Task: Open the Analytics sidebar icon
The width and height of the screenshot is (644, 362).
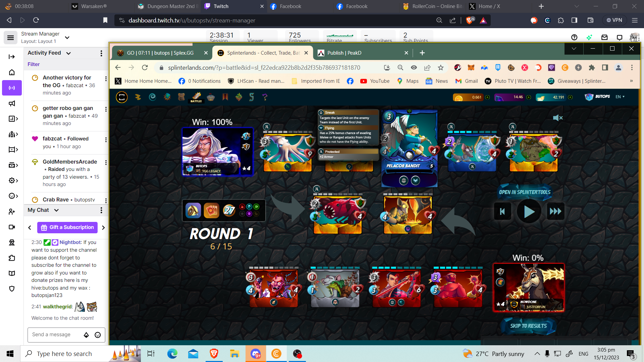Action: pyautogui.click(x=13, y=119)
